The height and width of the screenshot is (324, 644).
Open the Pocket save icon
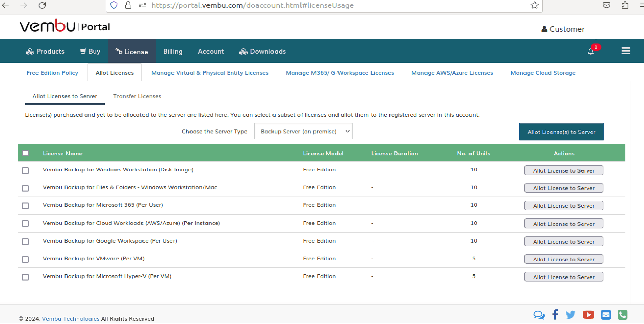tap(606, 5)
